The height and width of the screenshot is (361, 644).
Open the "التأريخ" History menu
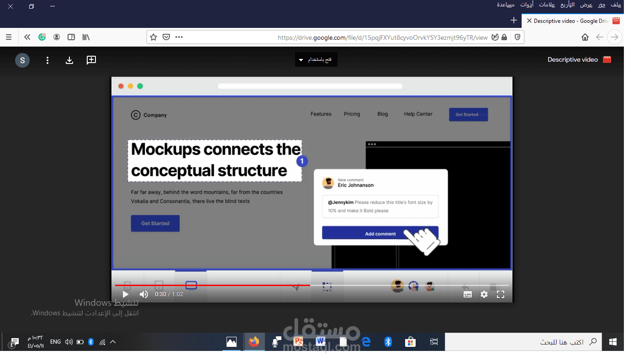click(568, 5)
